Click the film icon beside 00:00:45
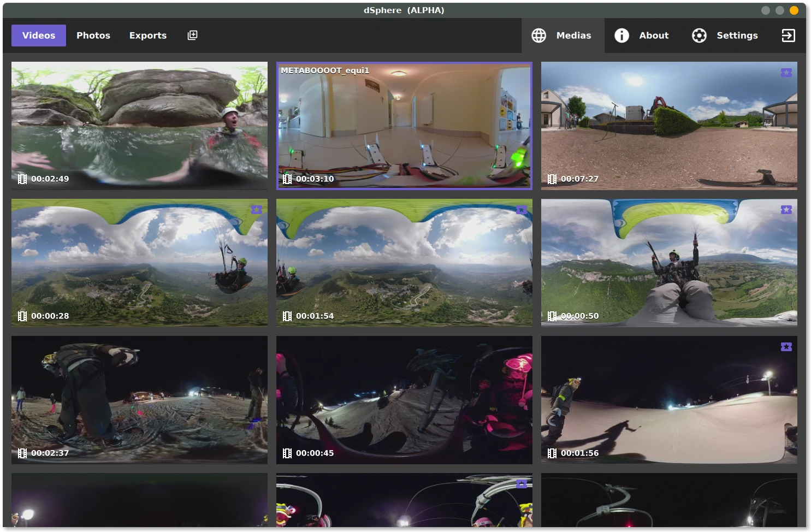 [x=287, y=453]
